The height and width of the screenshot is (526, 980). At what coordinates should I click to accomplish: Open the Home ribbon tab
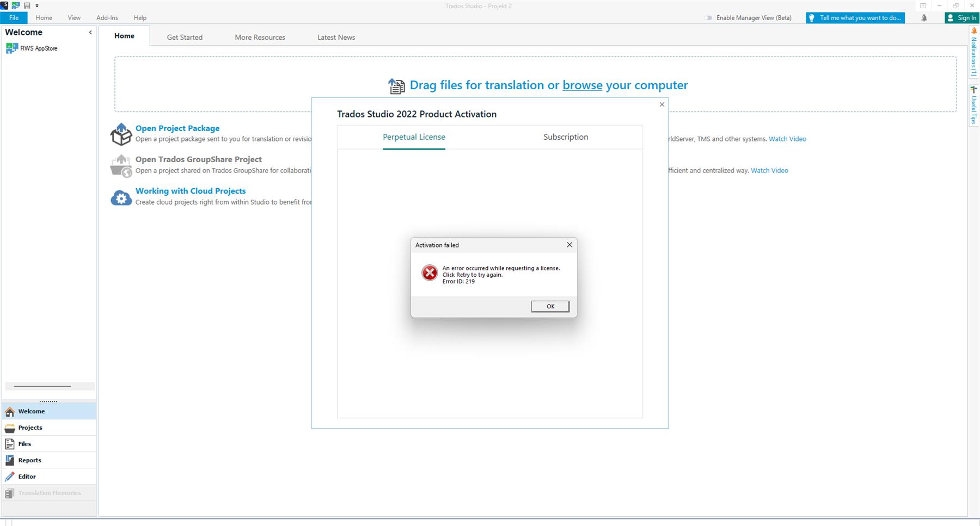(44, 18)
